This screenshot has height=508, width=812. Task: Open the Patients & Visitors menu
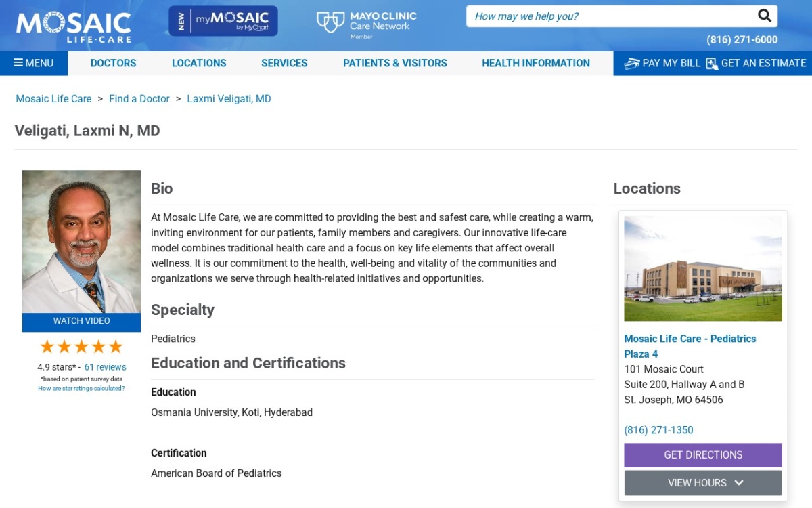click(x=395, y=63)
